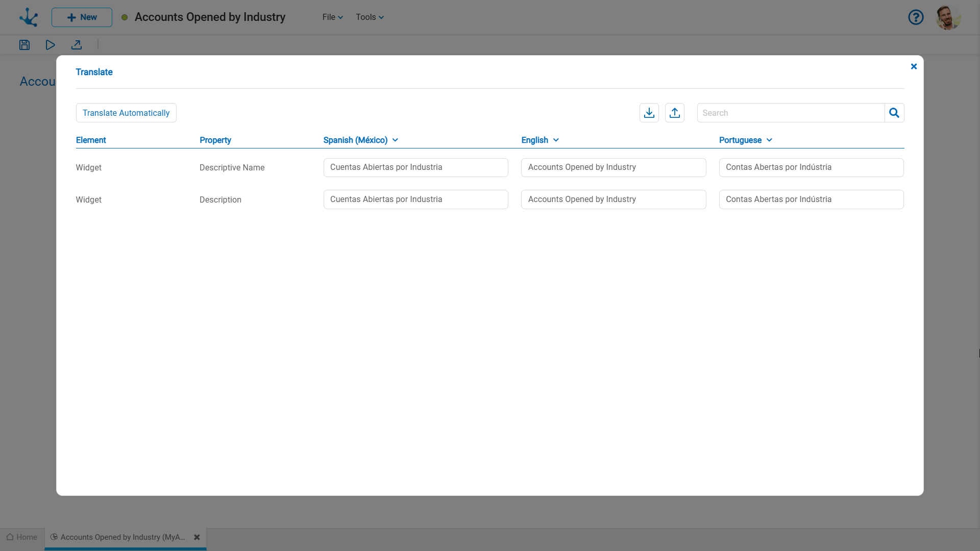The height and width of the screenshot is (551, 980).
Task: Click the app logo icon
Action: coord(29,17)
